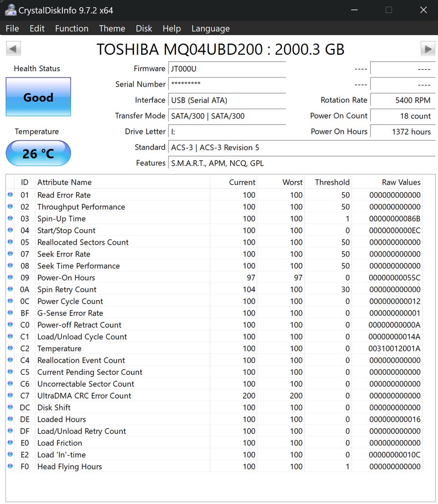The image size is (438, 504).
Task: Click status dot for Reallocation Event Count
Action: click(10, 360)
